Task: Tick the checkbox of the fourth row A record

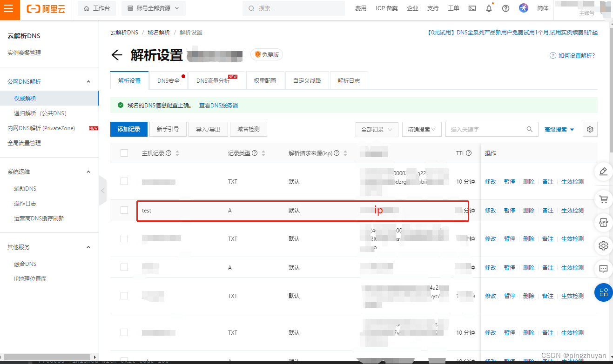Action: [124, 267]
